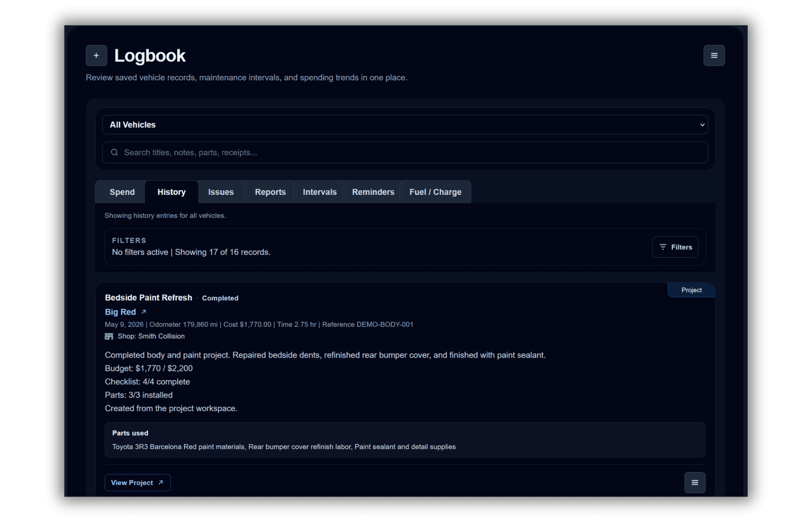The image size is (812, 522).
Task: Open the Intervals tab
Action: click(x=320, y=192)
